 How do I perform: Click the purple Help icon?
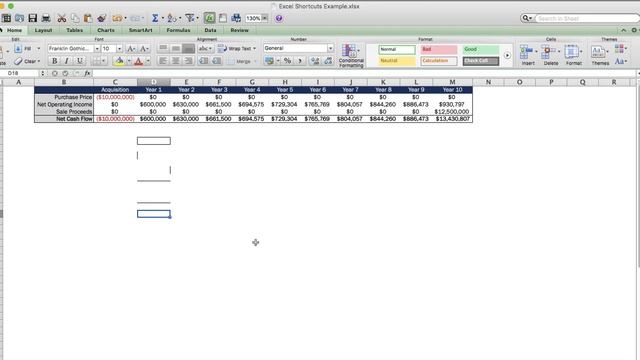(x=279, y=18)
